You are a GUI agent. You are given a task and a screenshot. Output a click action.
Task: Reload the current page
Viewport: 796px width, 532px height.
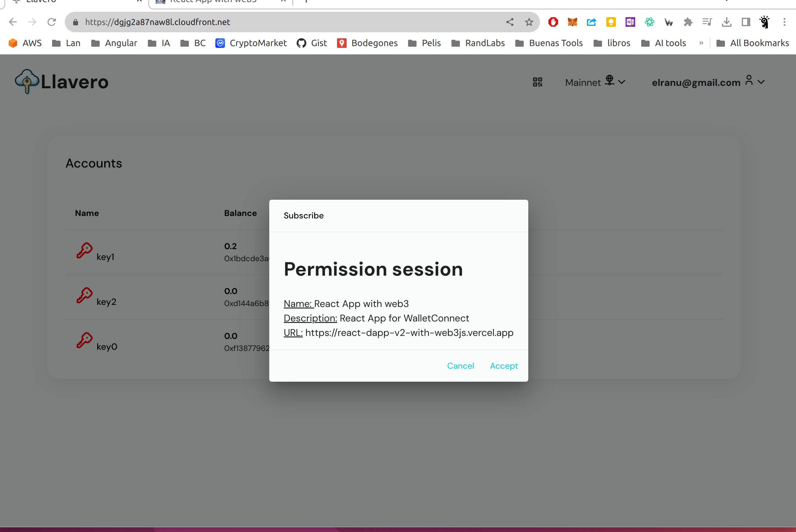(52, 22)
